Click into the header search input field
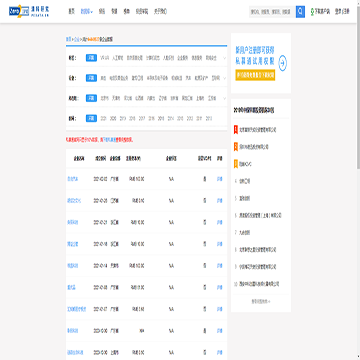 point(272,12)
